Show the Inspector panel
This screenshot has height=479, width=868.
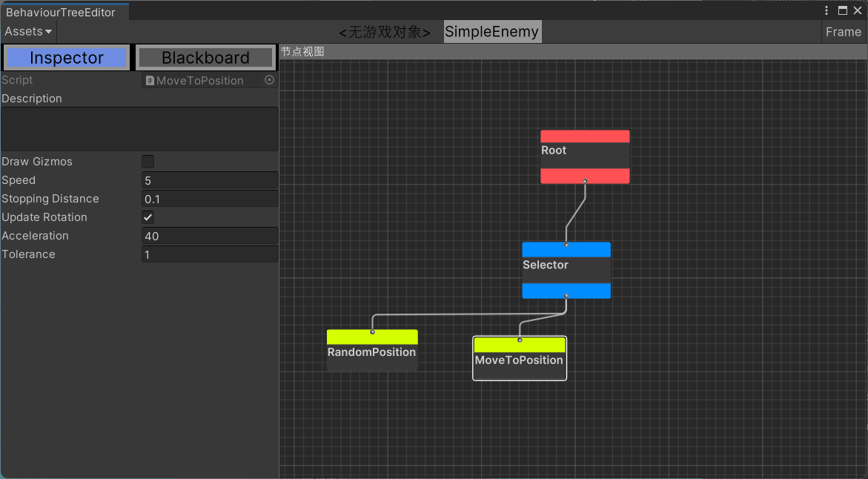67,58
